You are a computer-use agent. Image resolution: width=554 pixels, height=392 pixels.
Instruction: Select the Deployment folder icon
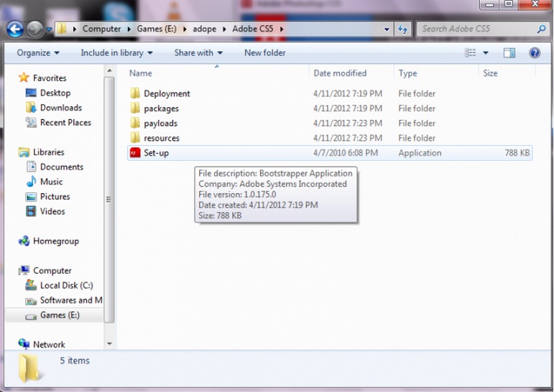(x=135, y=93)
